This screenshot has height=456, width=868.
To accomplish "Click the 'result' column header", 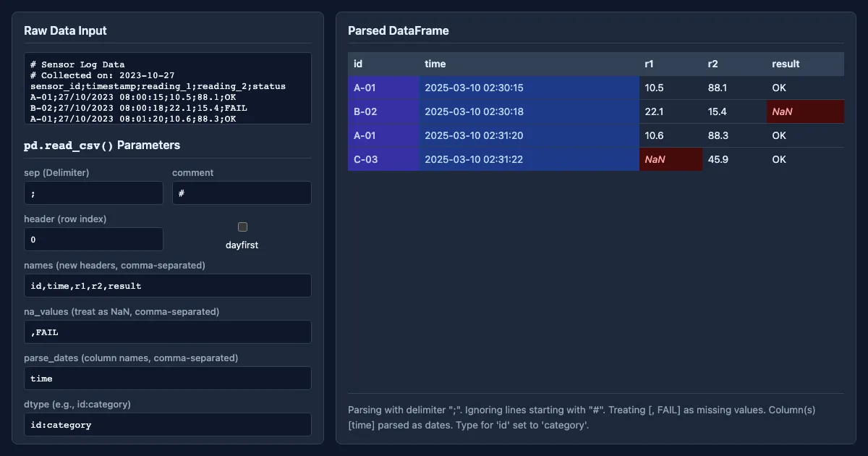I will click(x=805, y=64).
